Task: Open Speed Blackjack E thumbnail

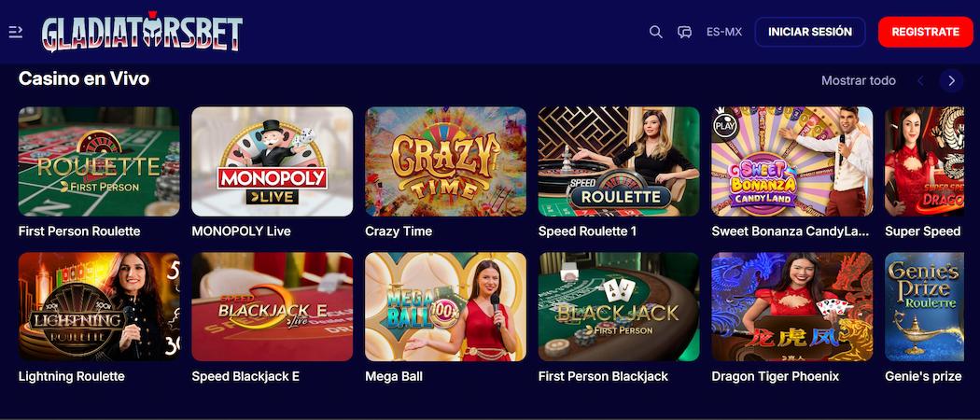Action: point(272,307)
